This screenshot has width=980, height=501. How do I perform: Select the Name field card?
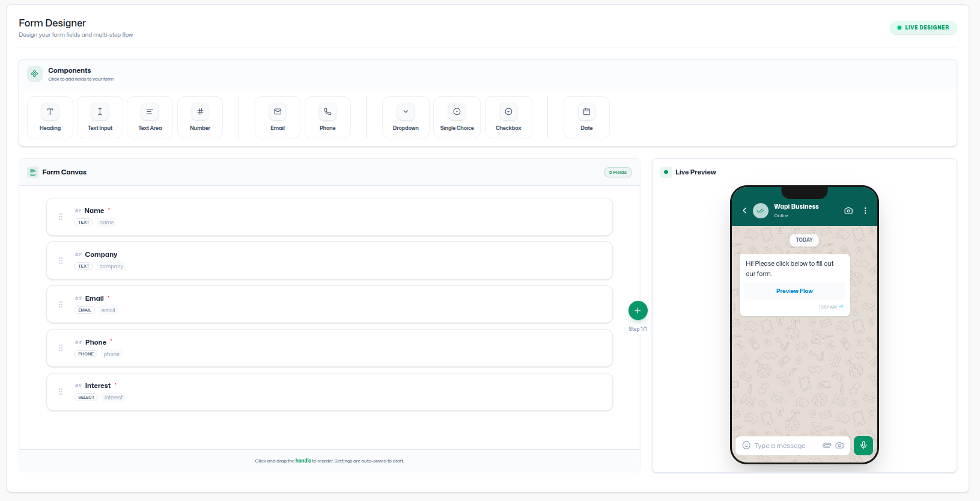click(329, 217)
